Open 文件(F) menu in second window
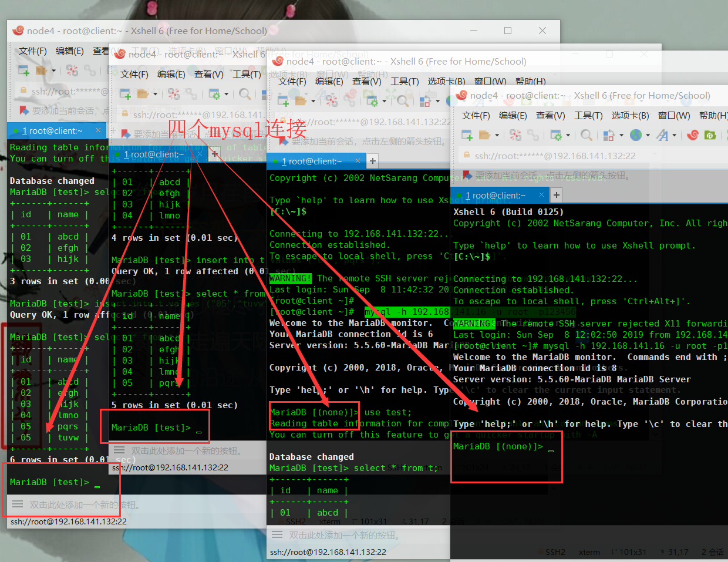 pyautogui.click(x=134, y=75)
